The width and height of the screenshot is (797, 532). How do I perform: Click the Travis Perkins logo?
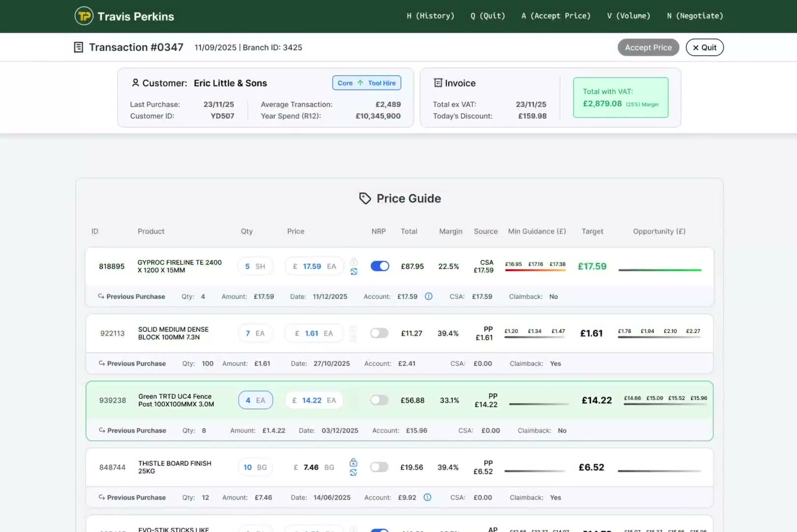click(x=124, y=16)
